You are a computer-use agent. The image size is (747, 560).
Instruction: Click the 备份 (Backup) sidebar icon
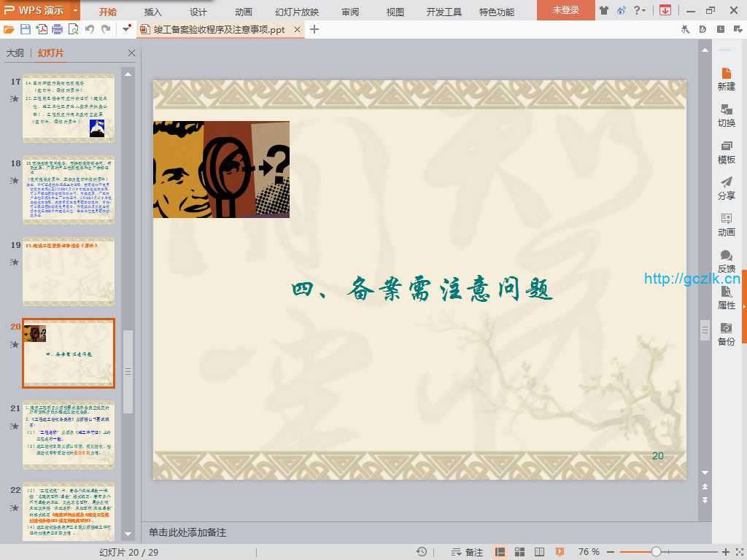coord(726,334)
